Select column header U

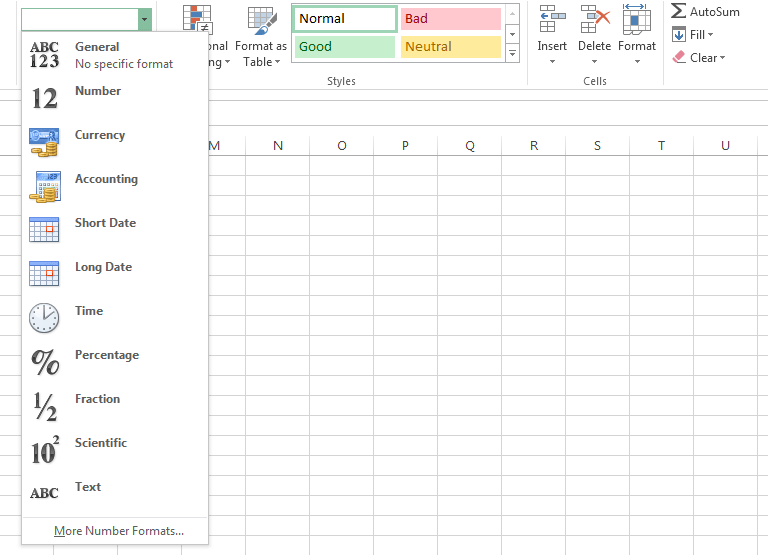click(725, 145)
